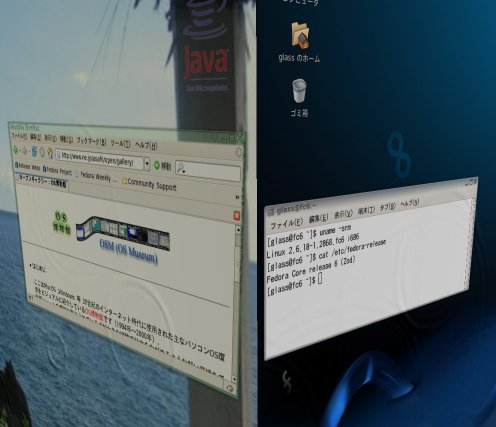Go back with Firefox's green Back arrow
Image resolution: width=496 pixels, height=427 pixels.
tap(16, 150)
